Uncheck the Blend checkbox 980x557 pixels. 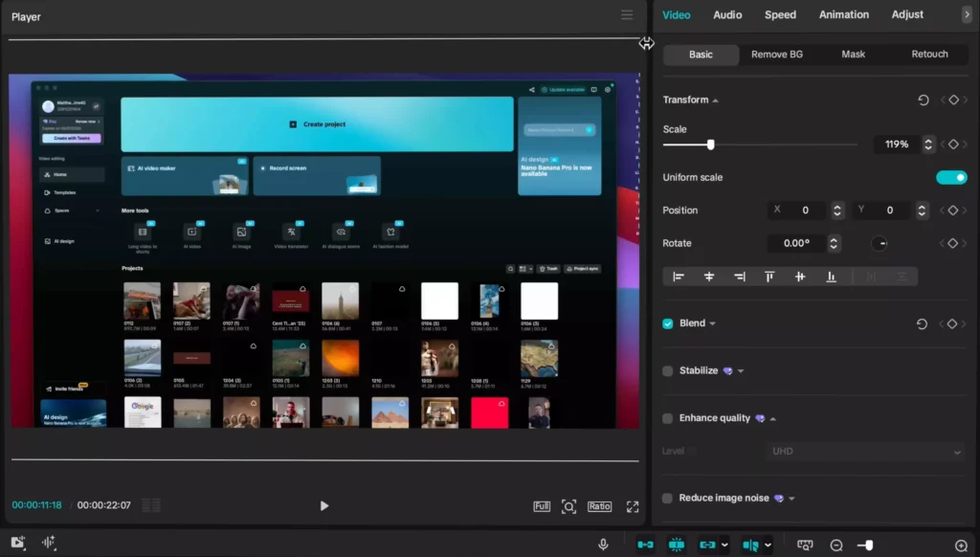click(668, 323)
